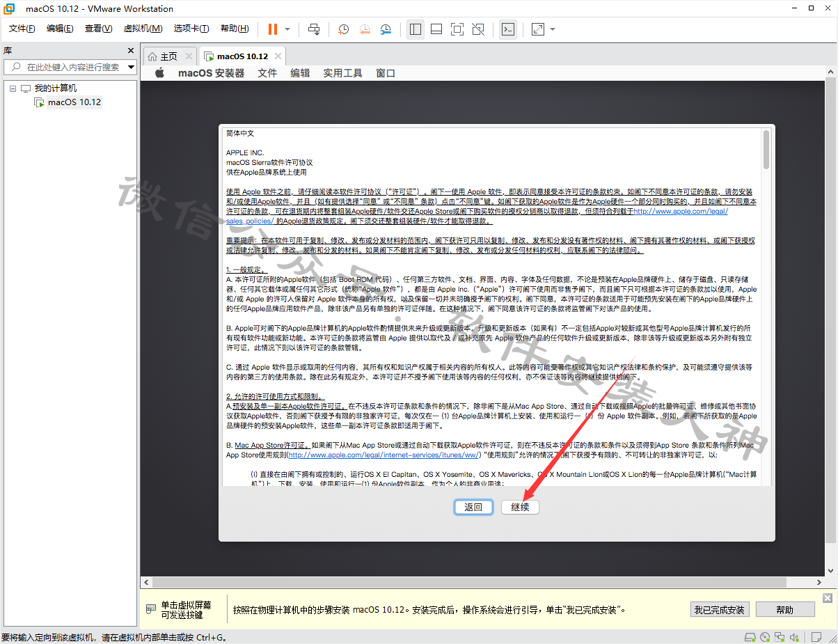838x644 pixels.
Task: Toggle the thumbnail bar view icon
Action: tap(436, 29)
